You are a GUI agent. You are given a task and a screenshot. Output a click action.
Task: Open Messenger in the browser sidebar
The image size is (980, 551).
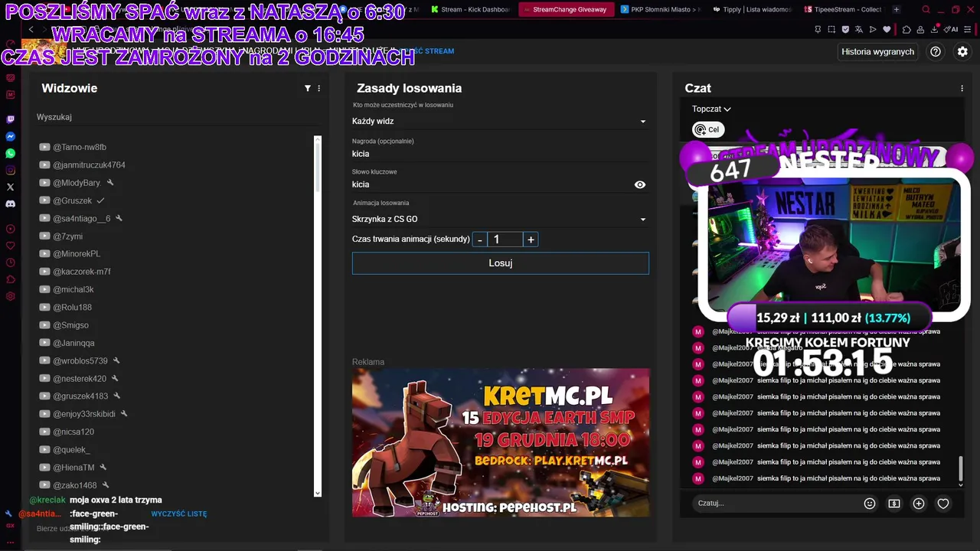tap(11, 136)
